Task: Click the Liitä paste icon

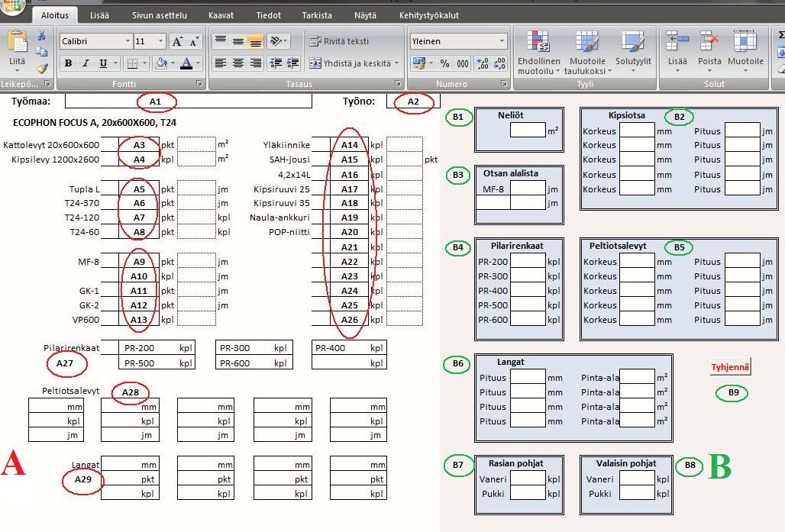Action: coord(17,43)
